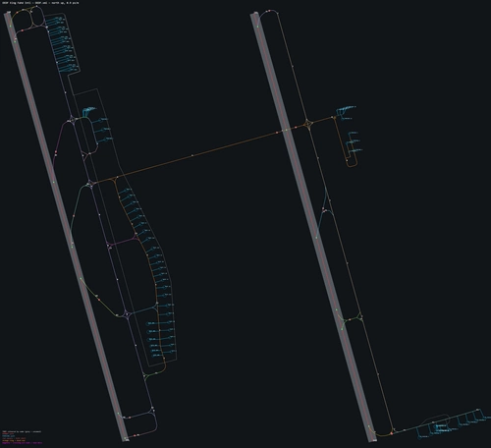Select the red hold marker at the right runway's south end
Viewport: 491px width, 448px height.
tap(391, 433)
